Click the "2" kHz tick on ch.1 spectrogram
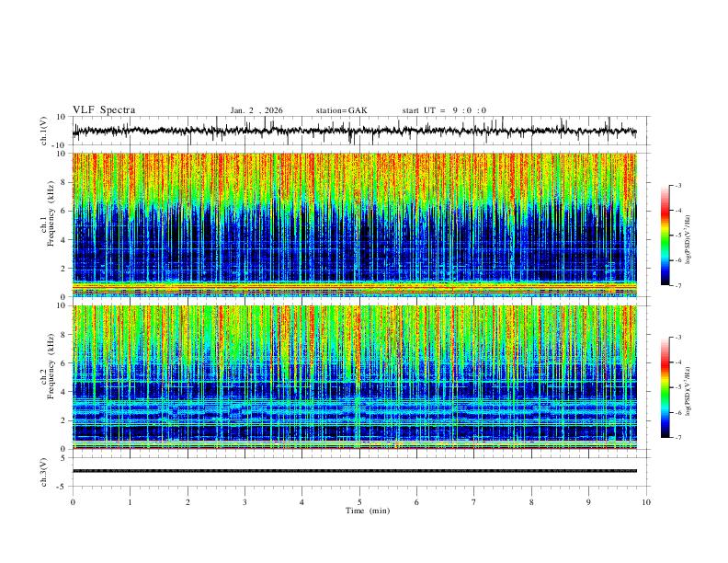This screenshot has height=563, width=728. (63, 268)
